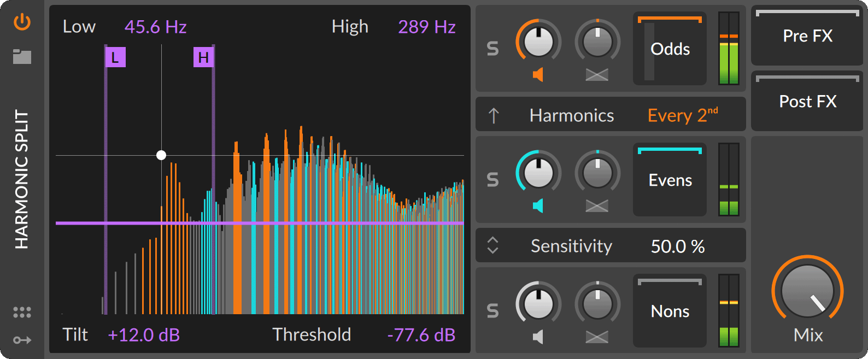Click the Nons speaker icon

(538, 337)
